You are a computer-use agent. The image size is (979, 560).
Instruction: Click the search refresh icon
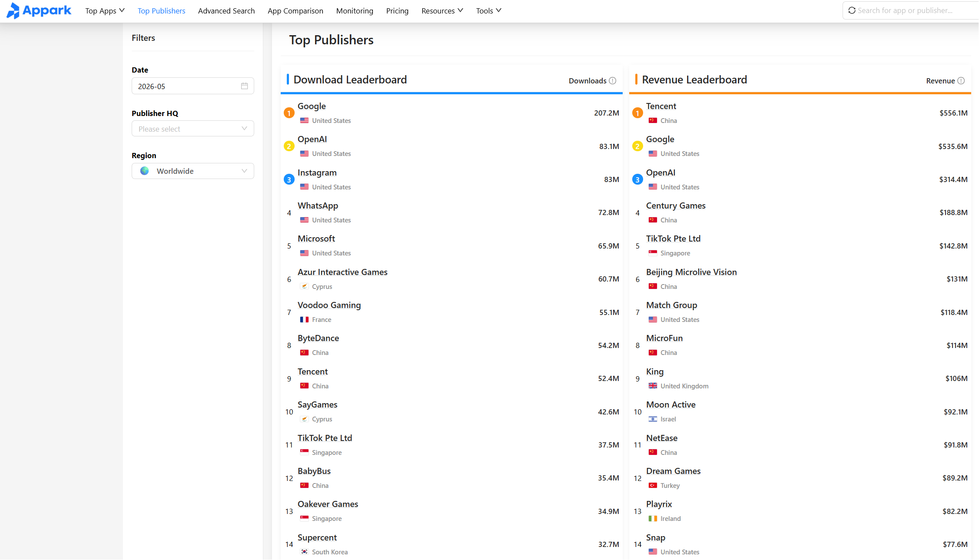click(852, 10)
